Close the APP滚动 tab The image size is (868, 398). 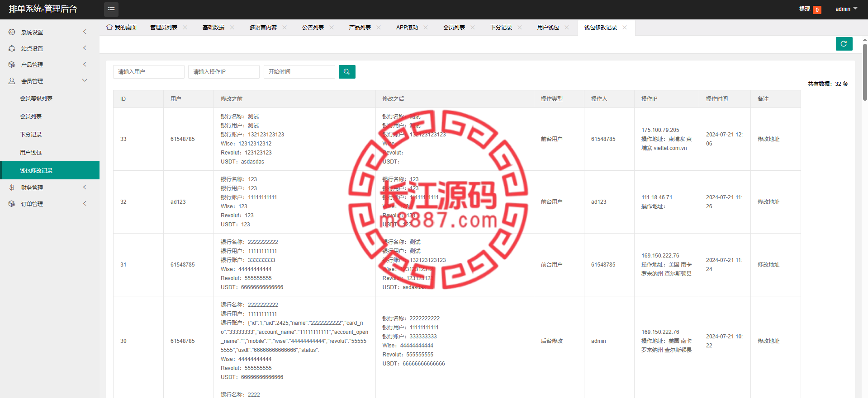tap(426, 28)
